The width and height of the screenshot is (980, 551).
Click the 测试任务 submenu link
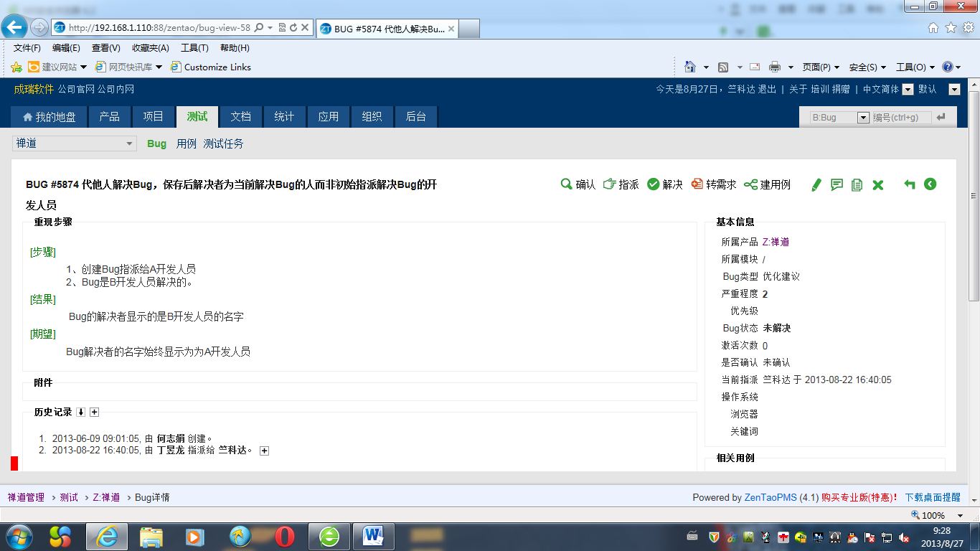pos(223,143)
